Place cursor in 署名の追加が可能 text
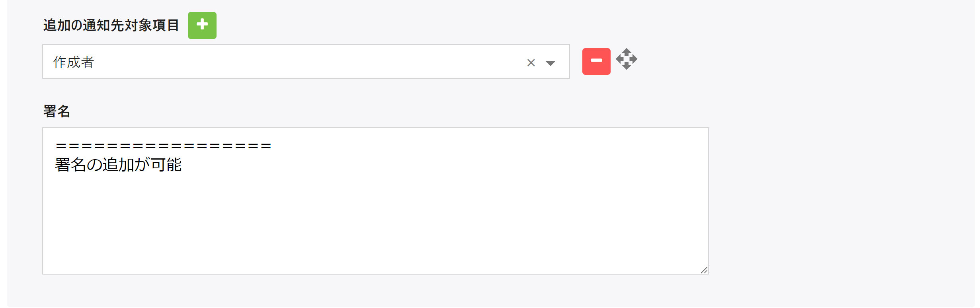The image size is (980, 308). pos(118,165)
